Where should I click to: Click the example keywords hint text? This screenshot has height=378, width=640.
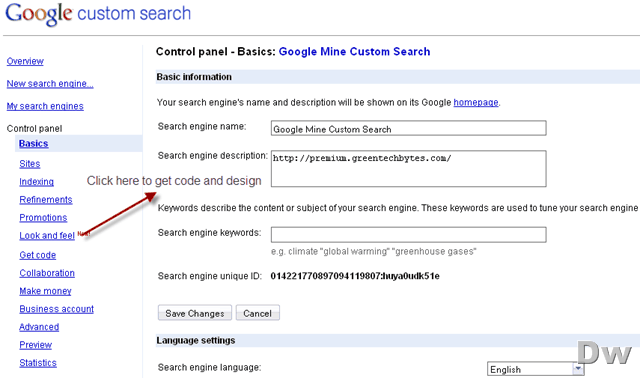coord(373,251)
